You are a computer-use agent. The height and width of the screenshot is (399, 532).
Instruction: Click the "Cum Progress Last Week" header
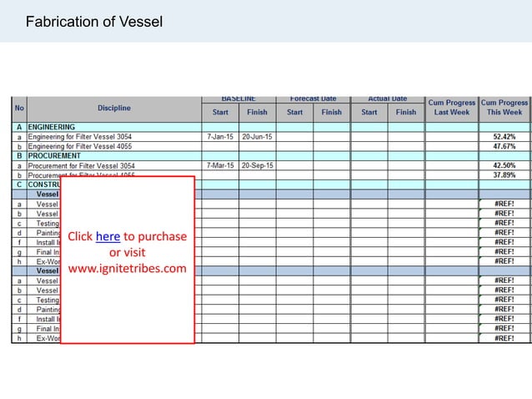451,107
